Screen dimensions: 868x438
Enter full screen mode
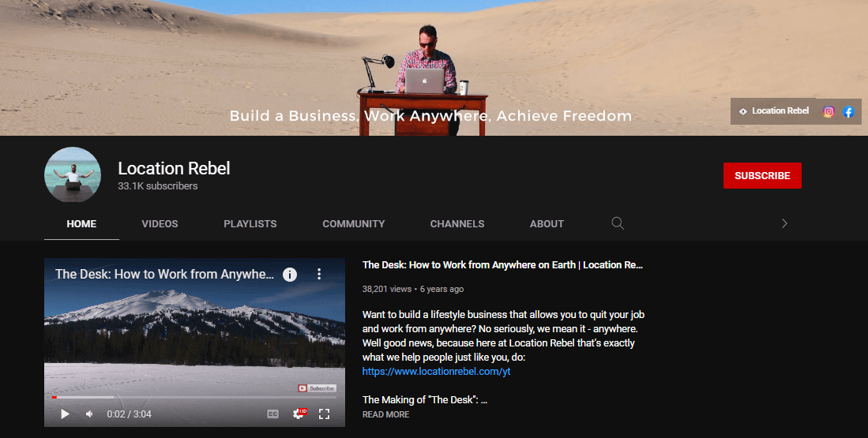[325, 414]
